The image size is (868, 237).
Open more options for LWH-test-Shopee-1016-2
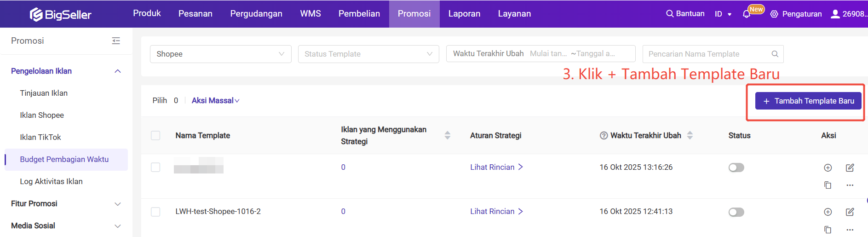coord(850,230)
